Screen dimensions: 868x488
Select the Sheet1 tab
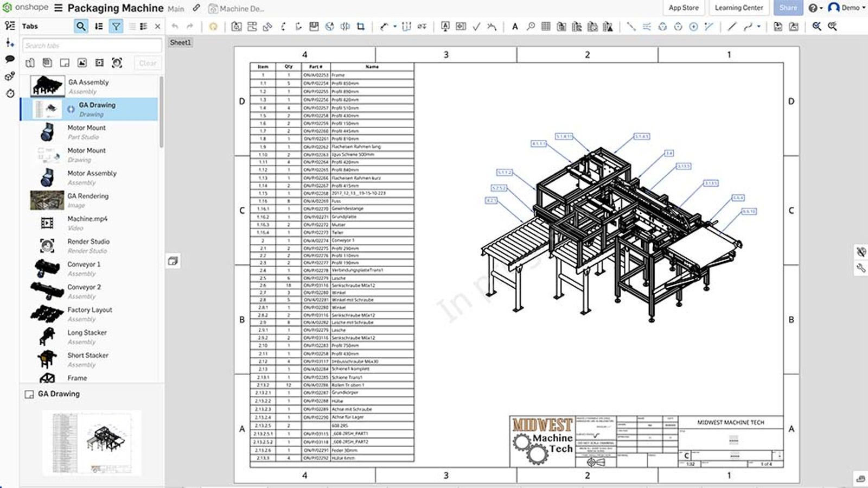(x=180, y=42)
